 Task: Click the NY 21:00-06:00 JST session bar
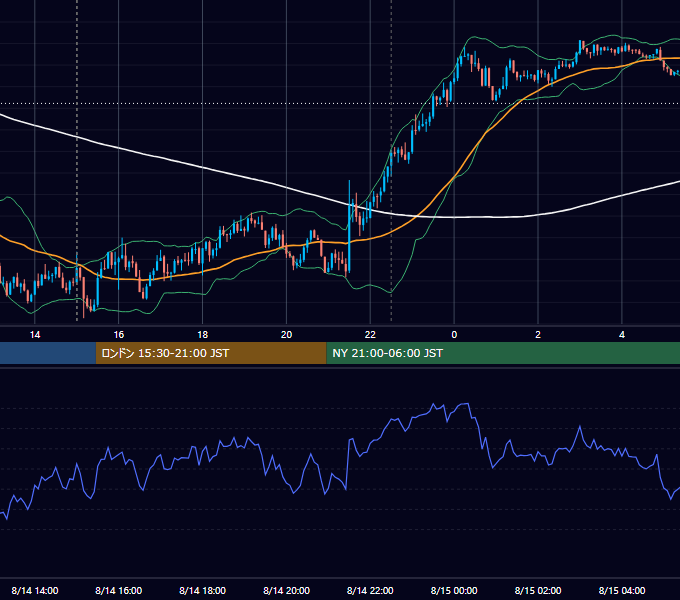point(503,353)
